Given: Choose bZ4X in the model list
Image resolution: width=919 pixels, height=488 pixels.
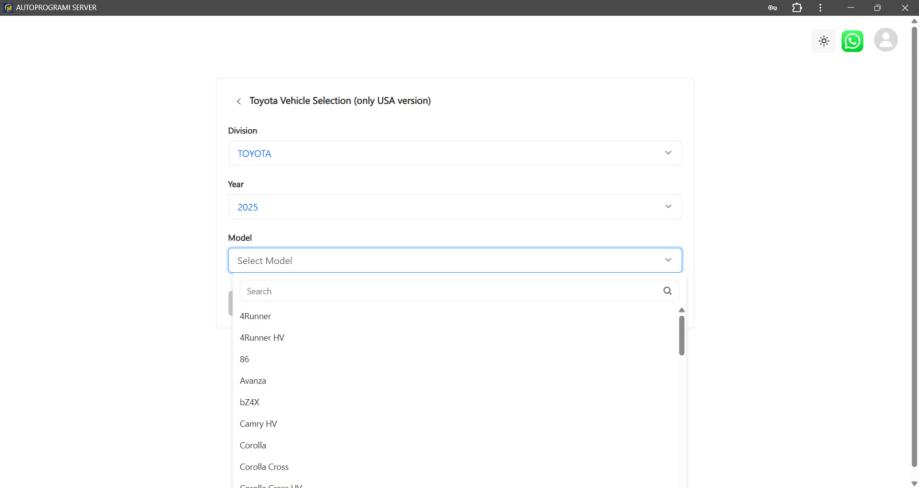Looking at the screenshot, I should click(x=250, y=402).
